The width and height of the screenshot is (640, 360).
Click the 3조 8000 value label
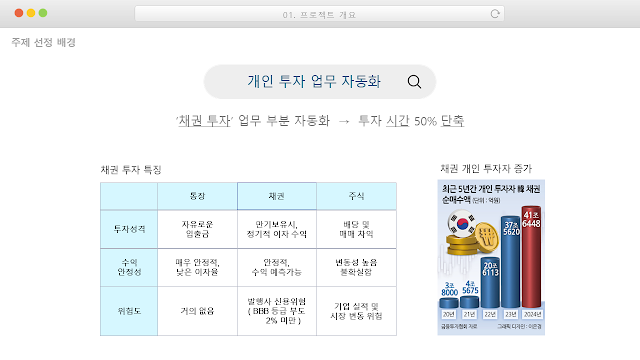(x=449, y=289)
